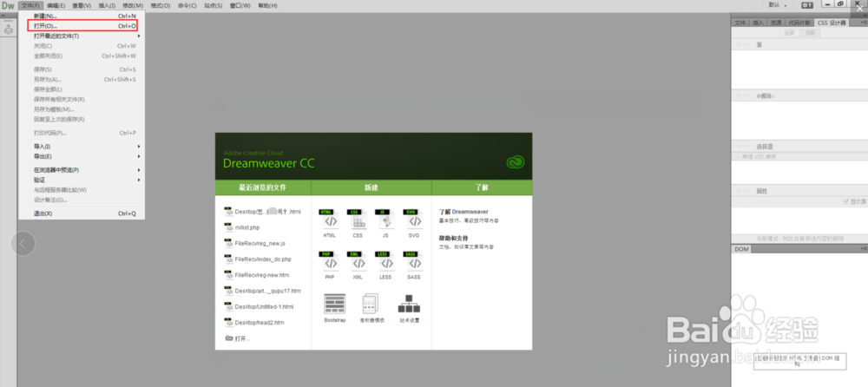The height and width of the screenshot is (387, 868).
Task: Click the Creative Cloud logo on welcome screen
Action: tap(516, 163)
